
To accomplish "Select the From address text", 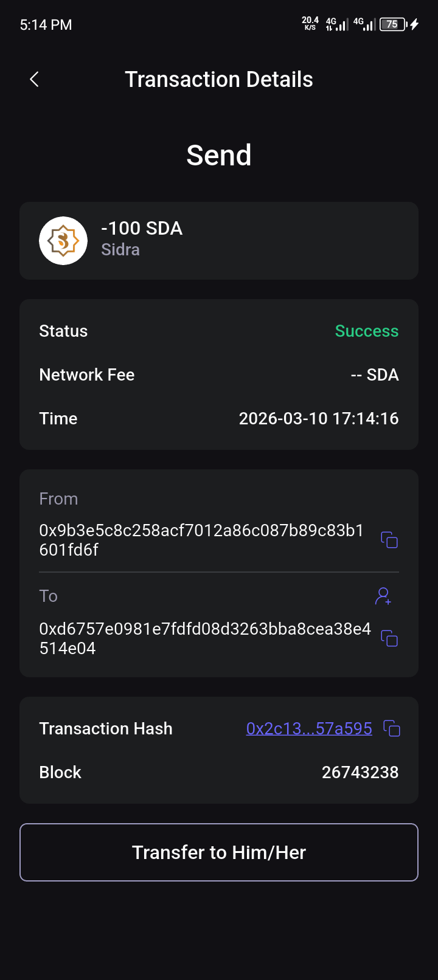I will pyautogui.click(x=201, y=540).
